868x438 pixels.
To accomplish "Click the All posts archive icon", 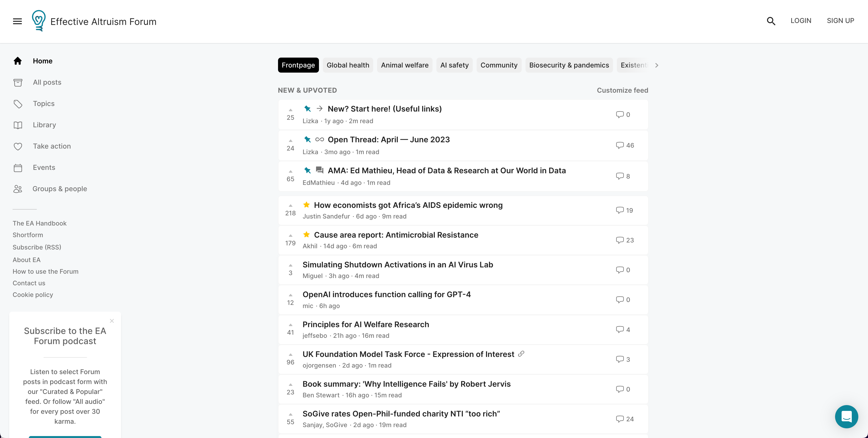I will pos(18,83).
